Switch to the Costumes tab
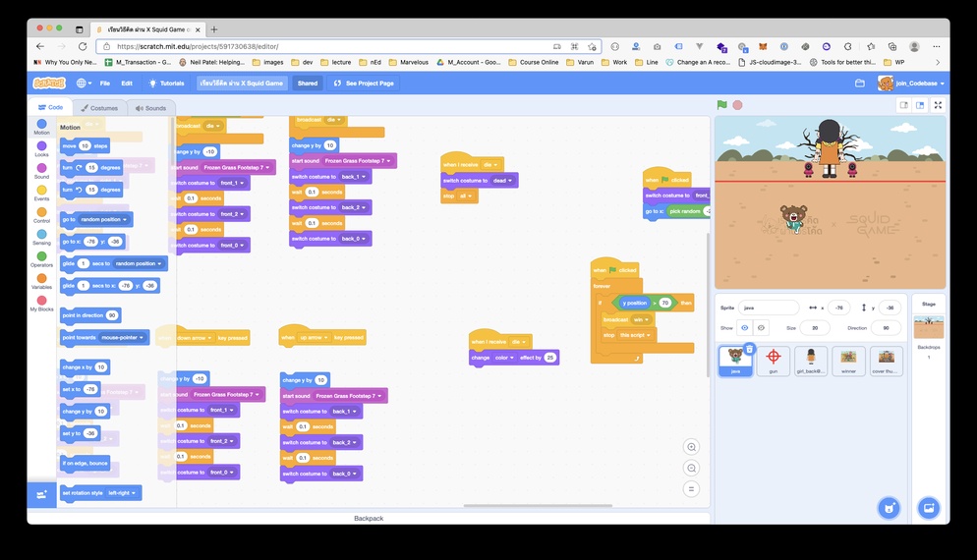The image size is (977, 560). tap(99, 108)
